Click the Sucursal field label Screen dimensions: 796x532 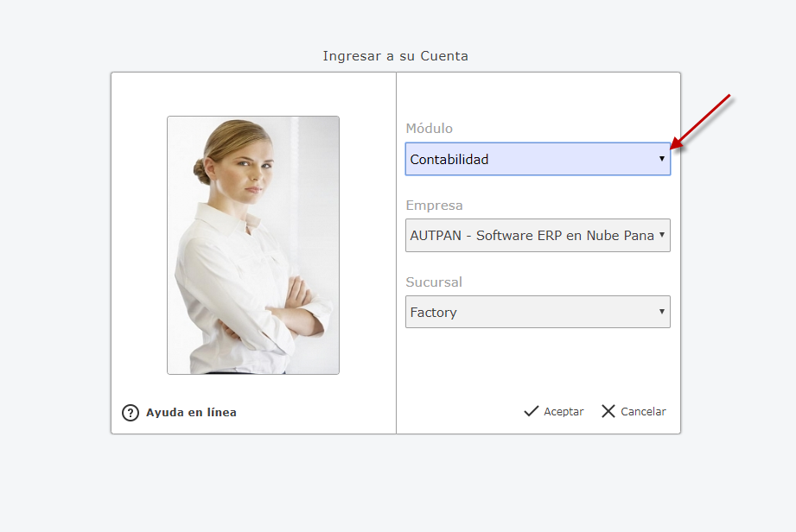pos(434,282)
